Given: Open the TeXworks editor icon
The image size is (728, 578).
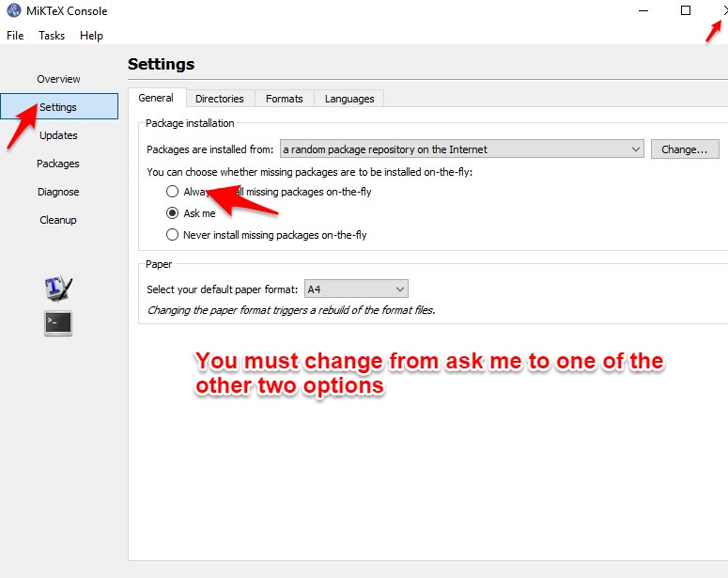Looking at the screenshot, I should [x=58, y=288].
